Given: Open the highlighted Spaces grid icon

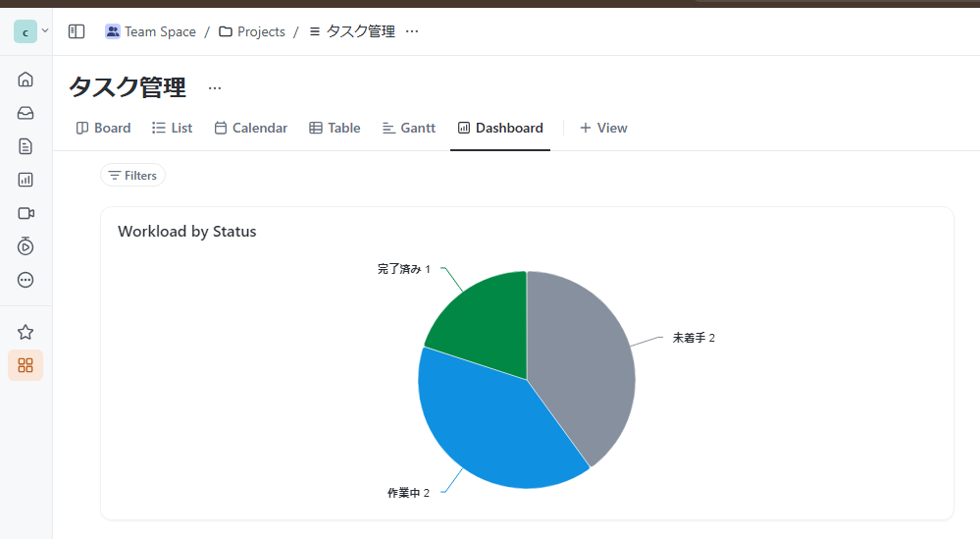Looking at the screenshot, I should 26,365.
